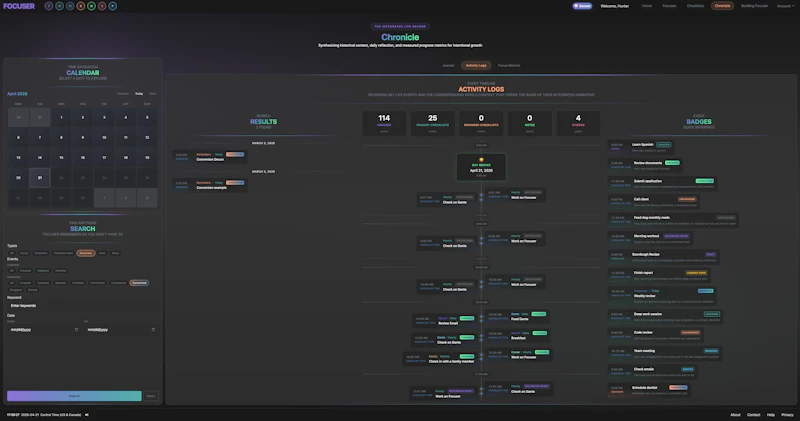Click the Day Begins April 21, 2026 marker
This screenshot has width=800, height=421.
pos(481,167)
